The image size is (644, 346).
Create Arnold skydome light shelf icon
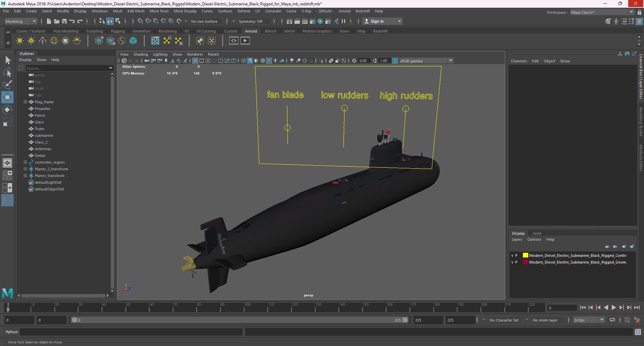point(54,41)
